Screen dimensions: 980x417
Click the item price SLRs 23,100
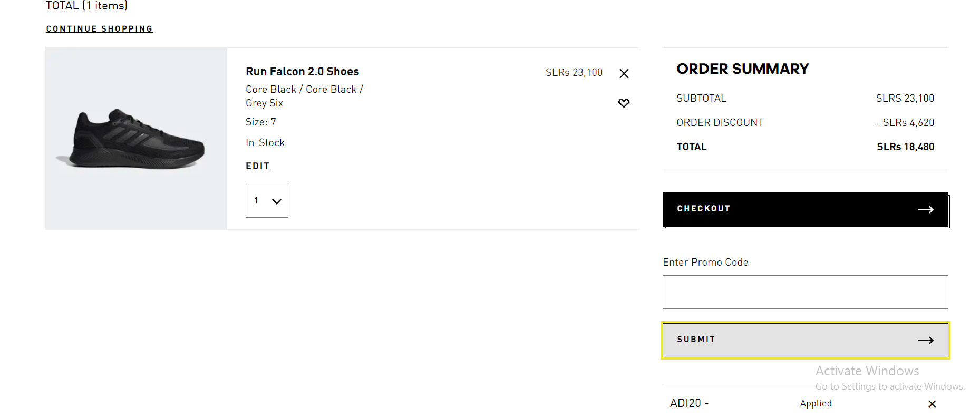574,72
